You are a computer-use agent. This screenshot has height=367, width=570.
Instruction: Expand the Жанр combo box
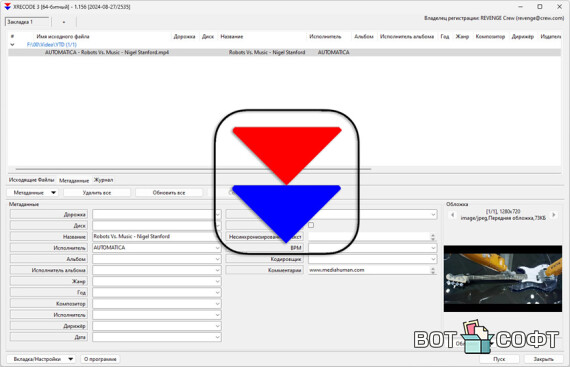[x=217, y=282]
